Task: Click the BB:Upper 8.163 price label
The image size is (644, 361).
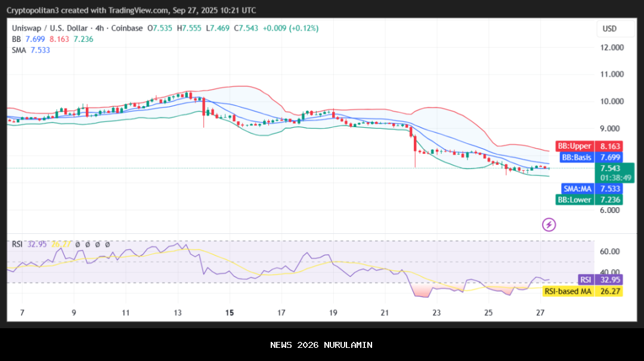Action: click(x=589, y=146)
